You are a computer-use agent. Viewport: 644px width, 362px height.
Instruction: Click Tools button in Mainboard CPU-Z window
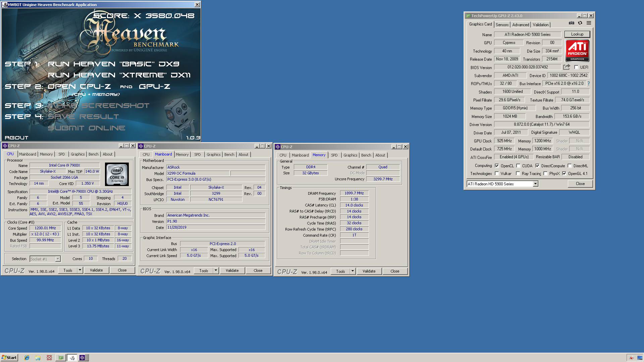point(204,270)
